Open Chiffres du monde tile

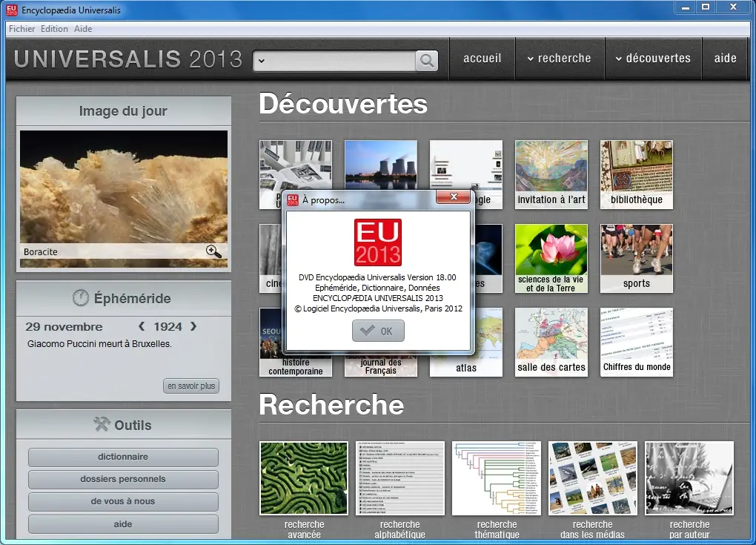tap(637, 342)
